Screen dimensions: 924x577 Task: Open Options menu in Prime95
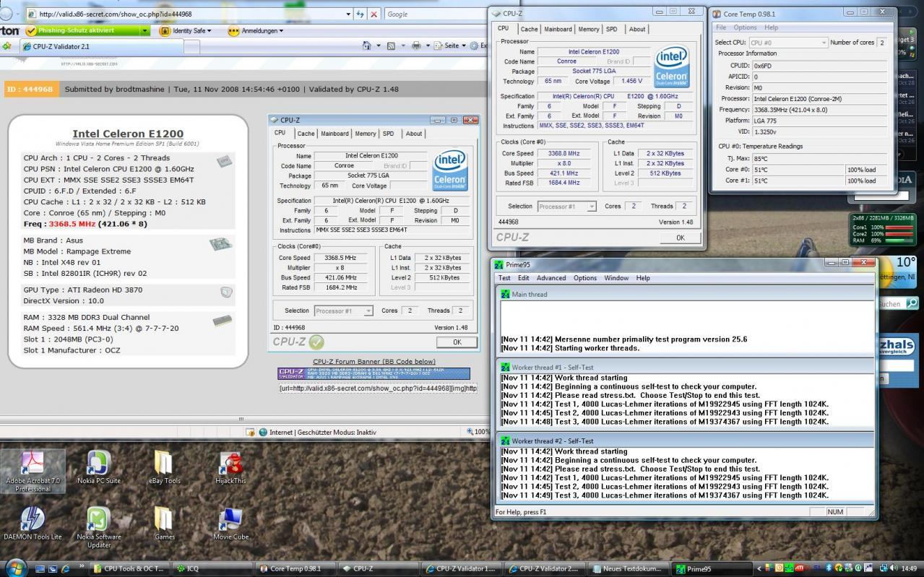[585, 278]
